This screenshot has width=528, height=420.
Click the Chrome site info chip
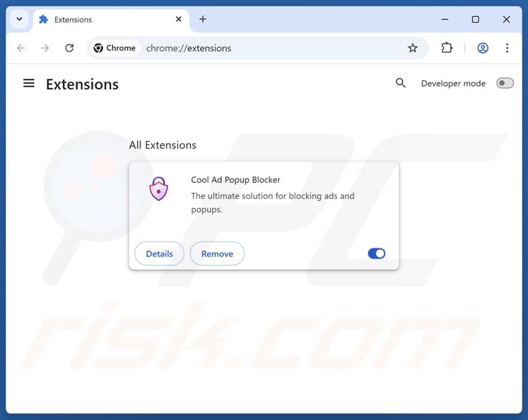114,48
